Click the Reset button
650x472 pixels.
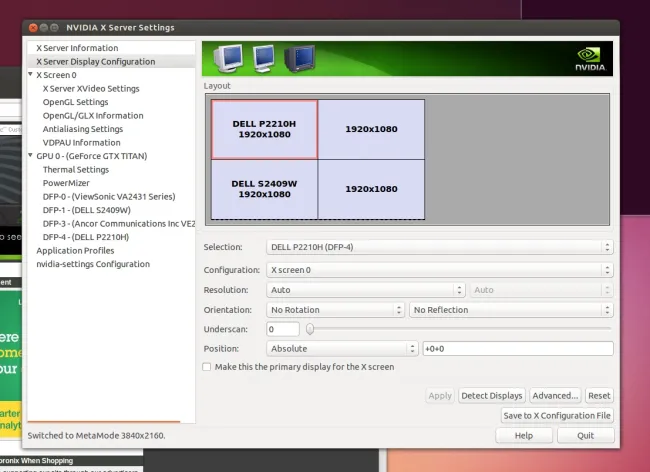pyautogui.click(x=599, y=396)
